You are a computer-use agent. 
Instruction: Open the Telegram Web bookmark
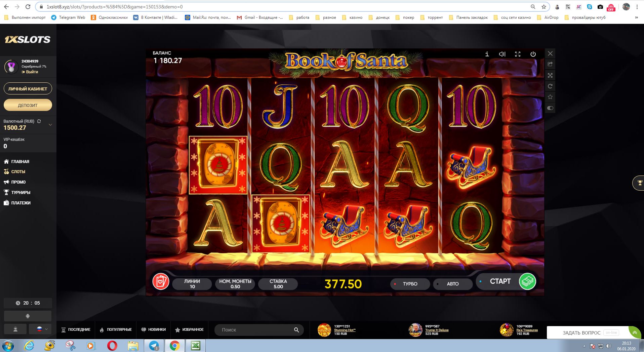click(68, 17)
